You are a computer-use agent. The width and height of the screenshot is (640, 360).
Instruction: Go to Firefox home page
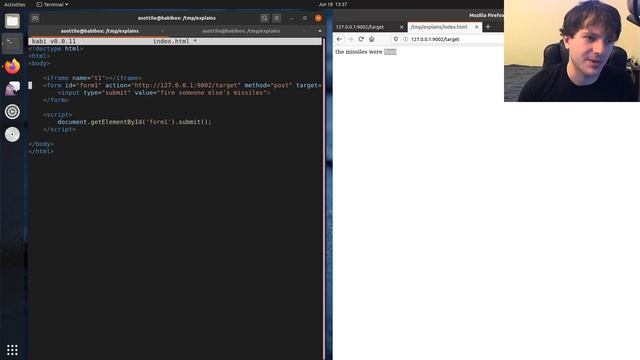point(371,39)
